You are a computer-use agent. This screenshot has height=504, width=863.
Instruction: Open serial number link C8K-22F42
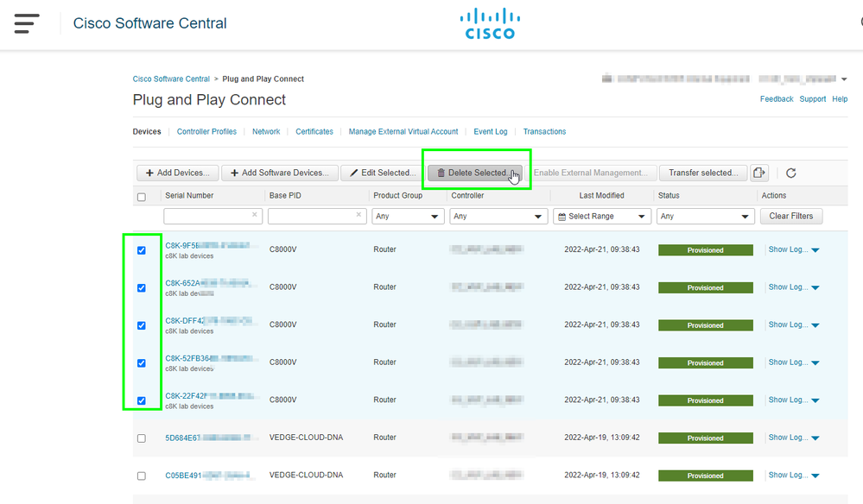pyautogui.click(x=210, y=396)
